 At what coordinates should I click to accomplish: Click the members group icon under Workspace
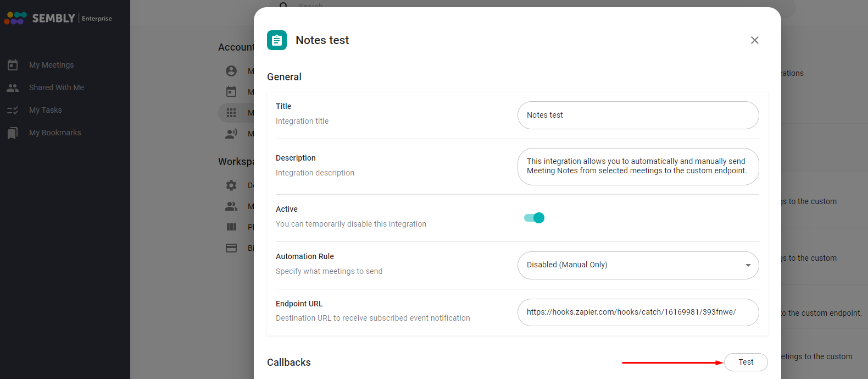point(231,206)
